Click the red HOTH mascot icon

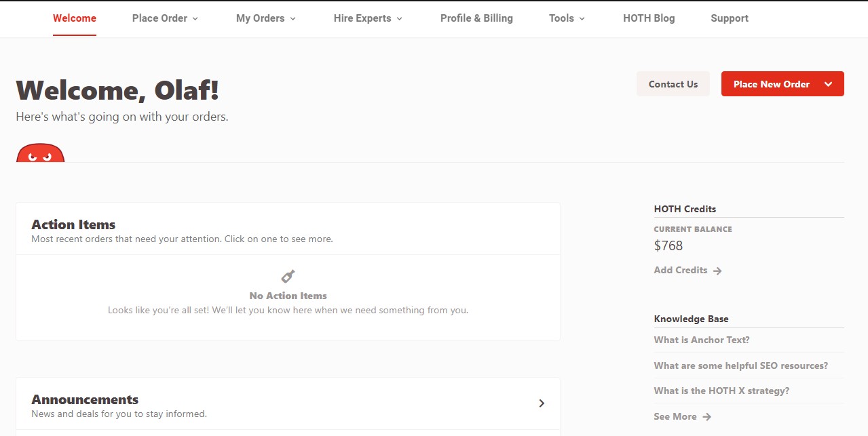click(x=40, y=153)
